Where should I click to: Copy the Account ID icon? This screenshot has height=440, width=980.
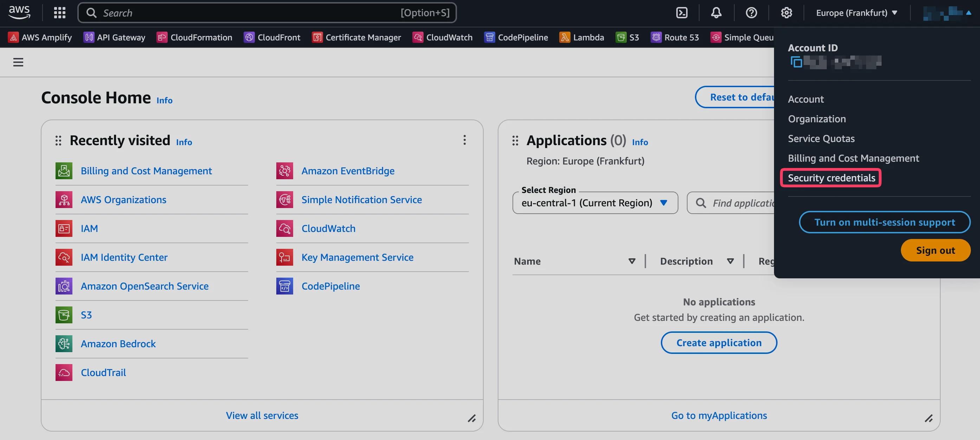click(x=796, y=62)
